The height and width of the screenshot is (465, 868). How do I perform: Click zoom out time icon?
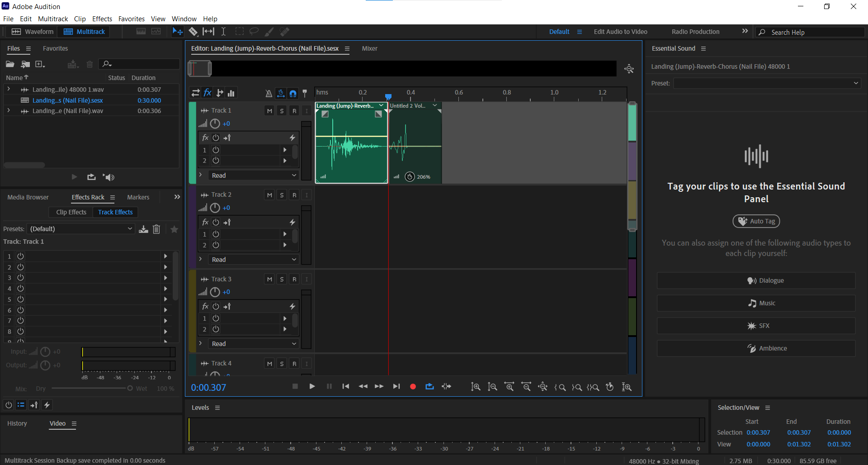(526, 387)
